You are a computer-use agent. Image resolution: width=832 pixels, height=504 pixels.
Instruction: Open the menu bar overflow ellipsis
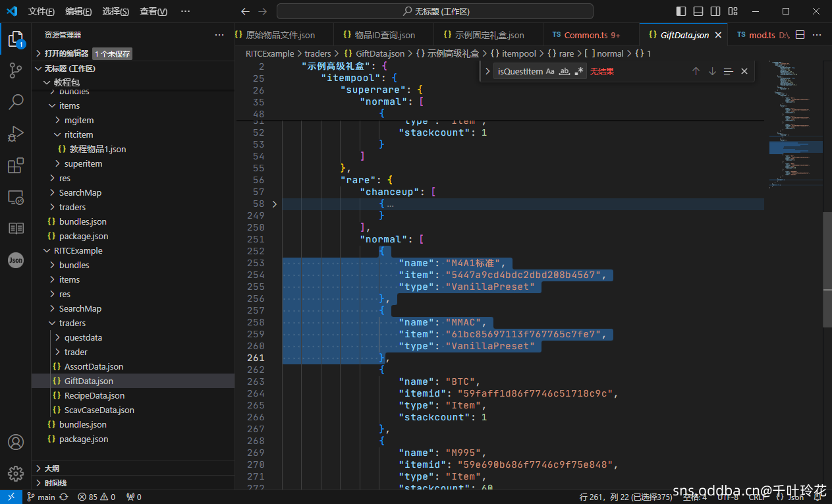(x=185, y=12)
